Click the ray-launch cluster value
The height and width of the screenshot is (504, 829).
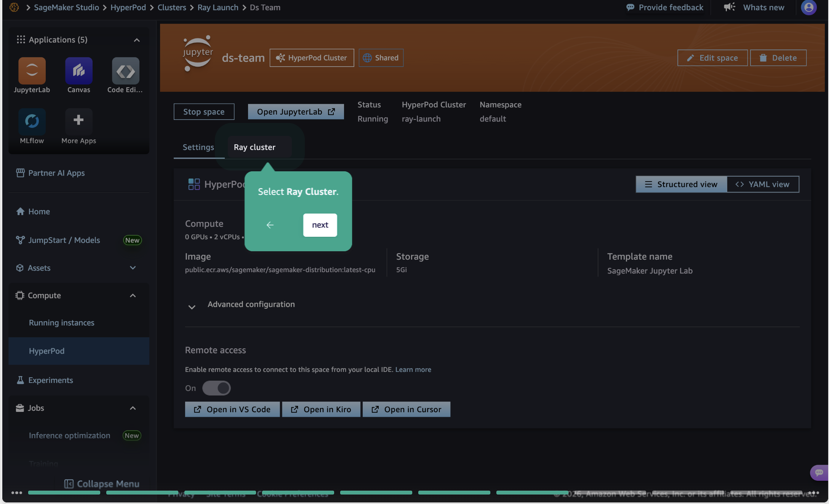pyautogui.click(x=421, y=119)
